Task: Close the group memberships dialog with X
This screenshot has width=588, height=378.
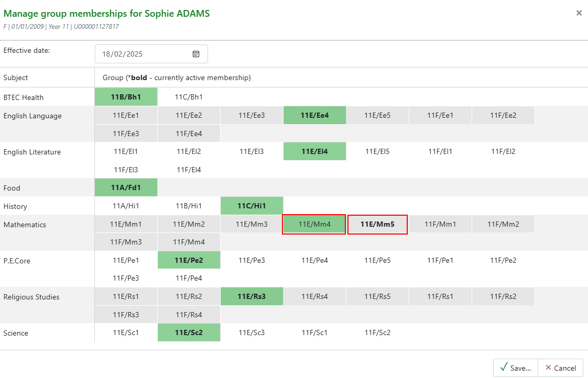Action: click(579, 13)
